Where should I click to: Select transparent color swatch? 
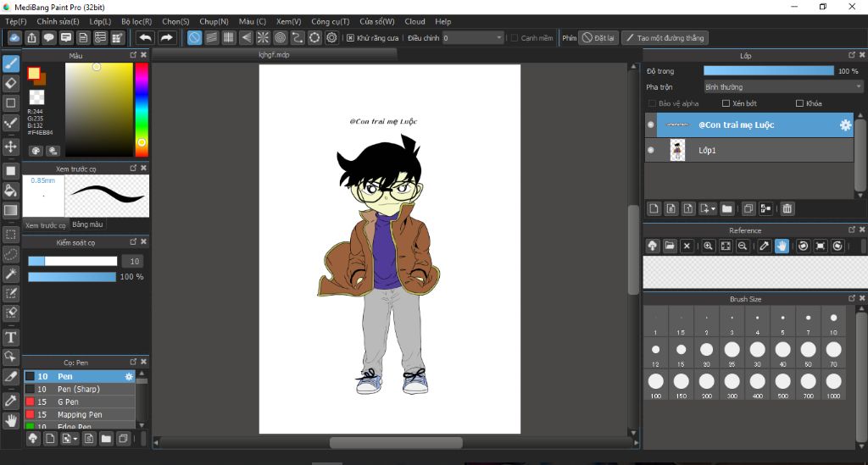click(x=36, y=97)
